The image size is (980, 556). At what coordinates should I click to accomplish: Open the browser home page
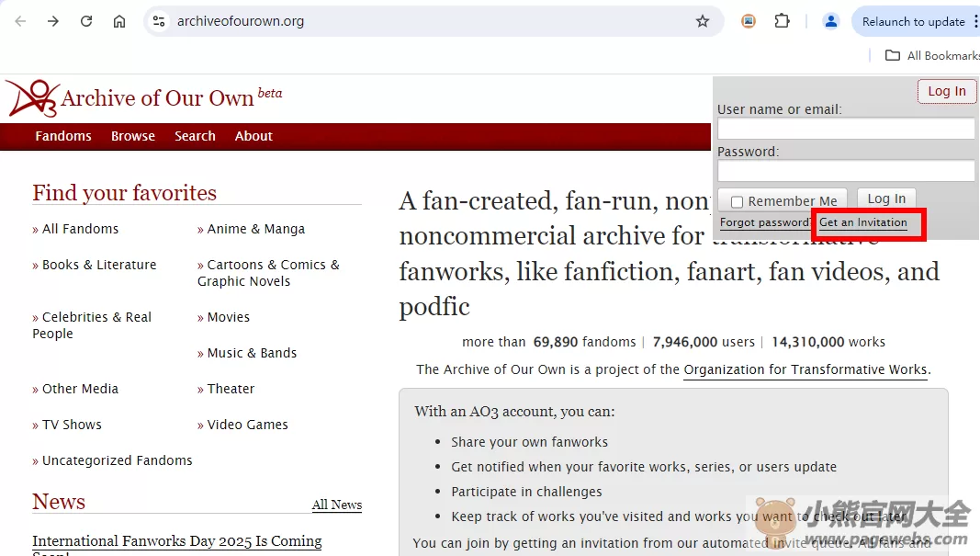coord(119,21)
